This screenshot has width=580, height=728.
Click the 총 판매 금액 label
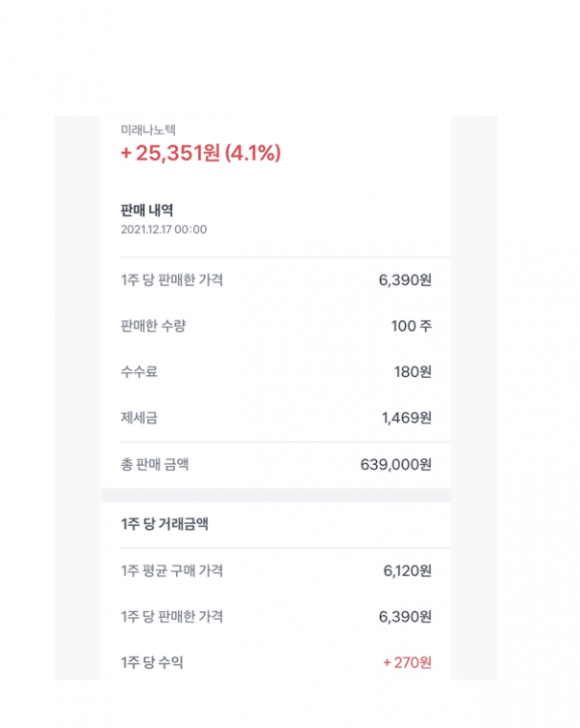tap(155, 464)
